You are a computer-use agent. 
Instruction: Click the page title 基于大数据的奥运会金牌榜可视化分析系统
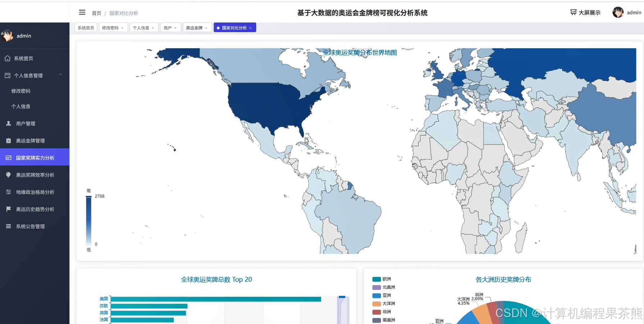(x=362, y=13)
